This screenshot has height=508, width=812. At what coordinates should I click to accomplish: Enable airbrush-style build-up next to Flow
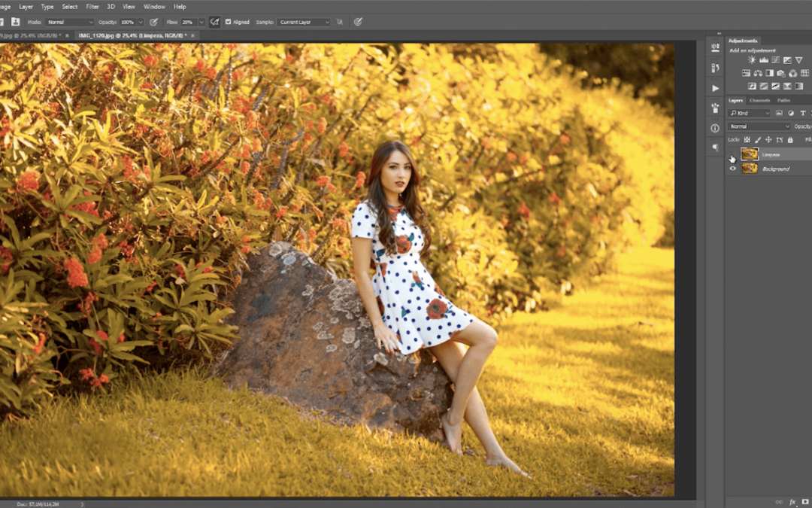coord(214,22)
